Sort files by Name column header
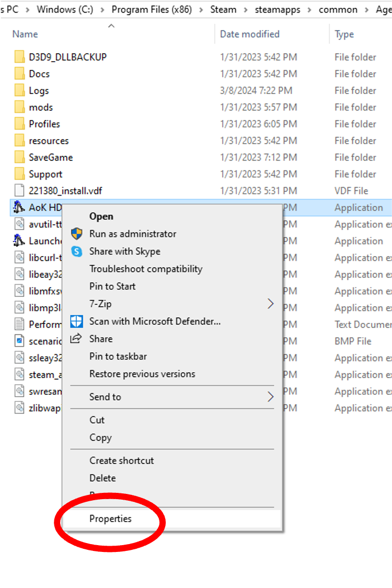The width and height of the screenshot is (392, 588). coord(25,34)
